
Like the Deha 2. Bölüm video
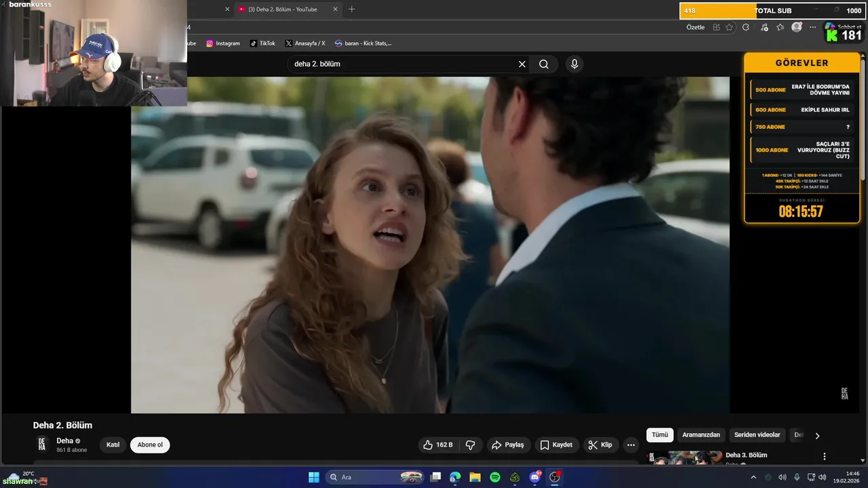(437, 445)
